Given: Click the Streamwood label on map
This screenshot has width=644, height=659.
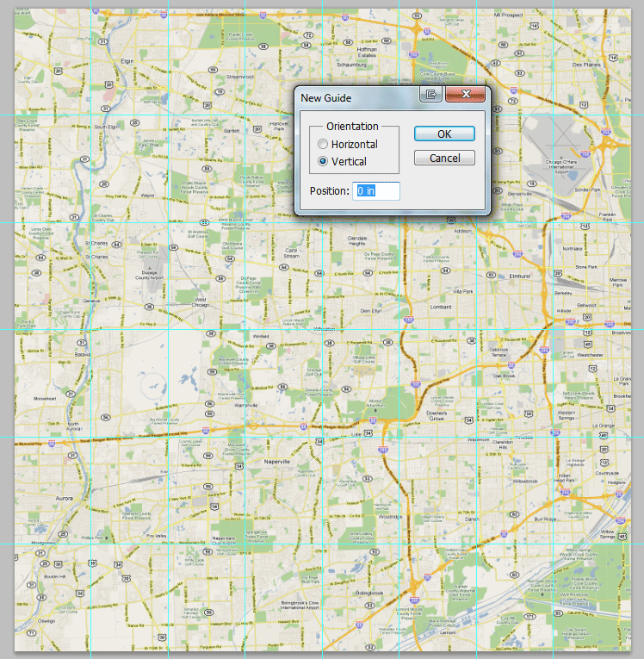Looking at the screenshot, I should (240, 77).
